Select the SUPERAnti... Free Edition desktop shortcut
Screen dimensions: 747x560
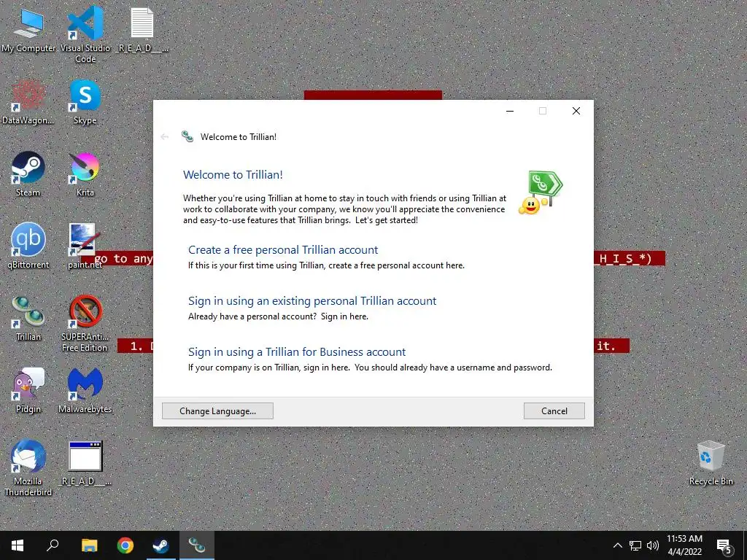click(x=85, y=324)
